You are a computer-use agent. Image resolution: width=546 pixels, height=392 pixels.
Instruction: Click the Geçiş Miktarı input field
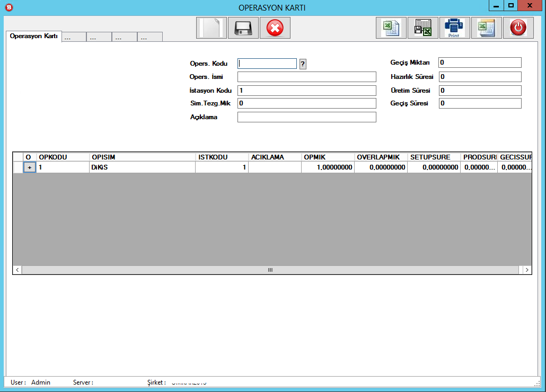[x=480, y=63]
